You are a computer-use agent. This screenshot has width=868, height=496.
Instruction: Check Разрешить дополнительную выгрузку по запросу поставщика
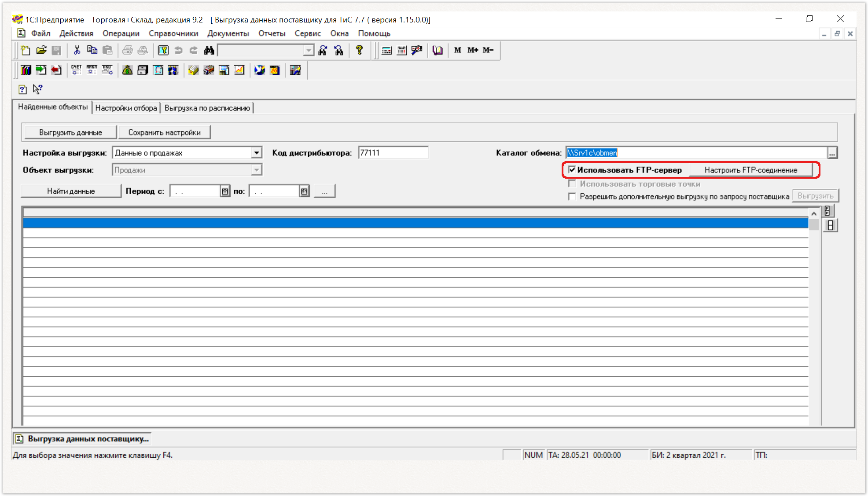pyautogui.click(x=572, y=196)
